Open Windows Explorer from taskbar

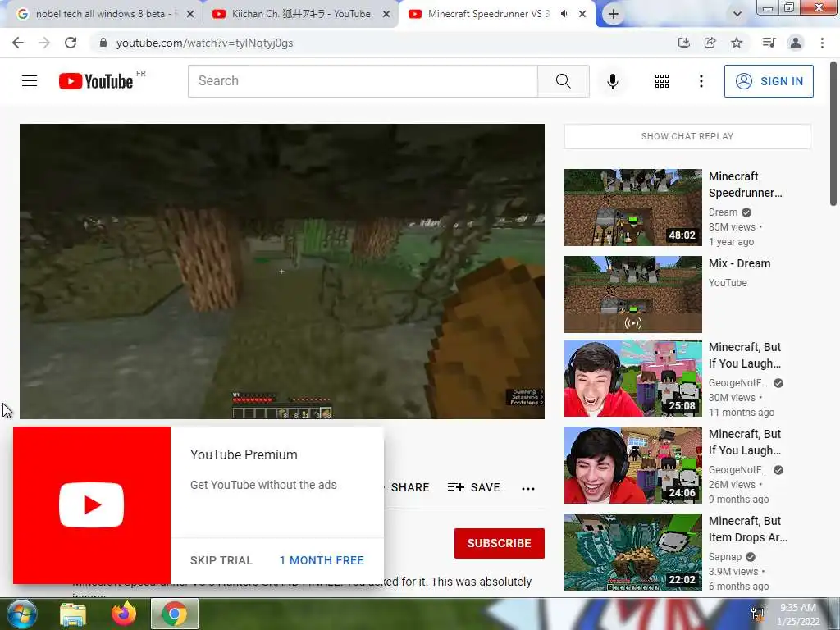click(x=73, y=614)
